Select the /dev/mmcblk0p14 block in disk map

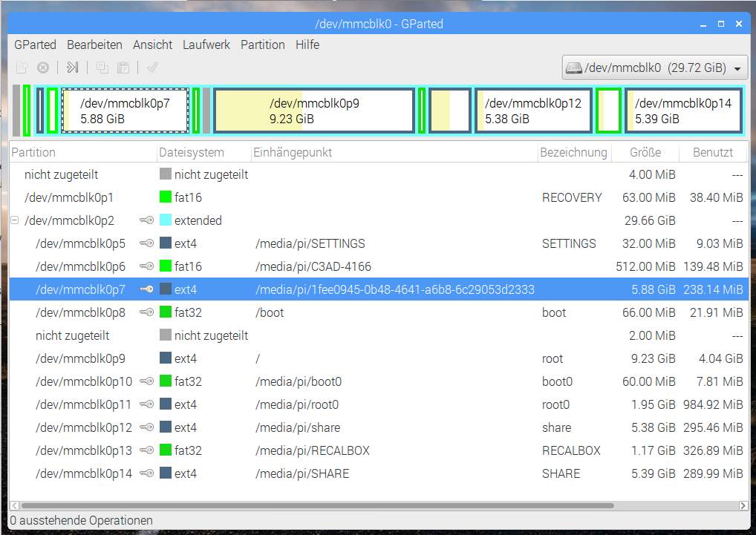pyautogui.click(x=682, y=111)
